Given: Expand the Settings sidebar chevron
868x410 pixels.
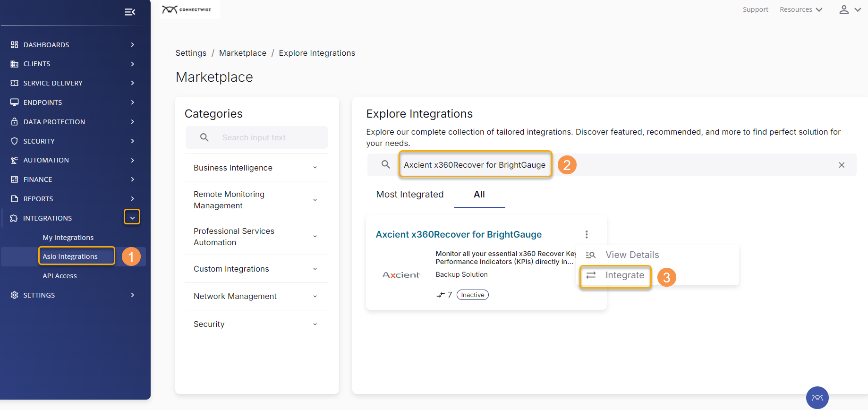Looking at the screenshot, I should point(133,295).
